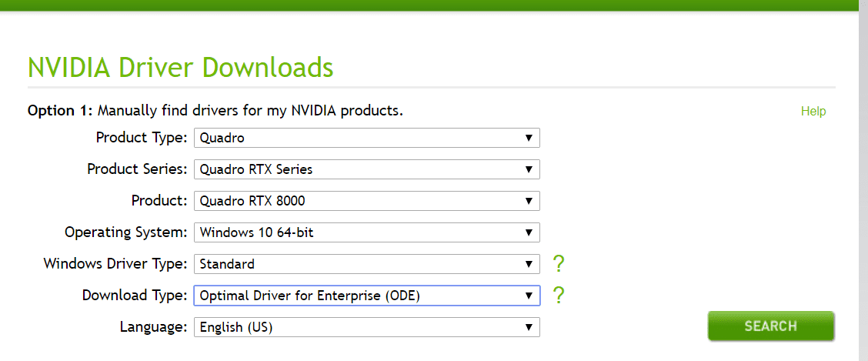Click the "Product Type:" field label
This screenshot has width=868, height=361.
141,138
